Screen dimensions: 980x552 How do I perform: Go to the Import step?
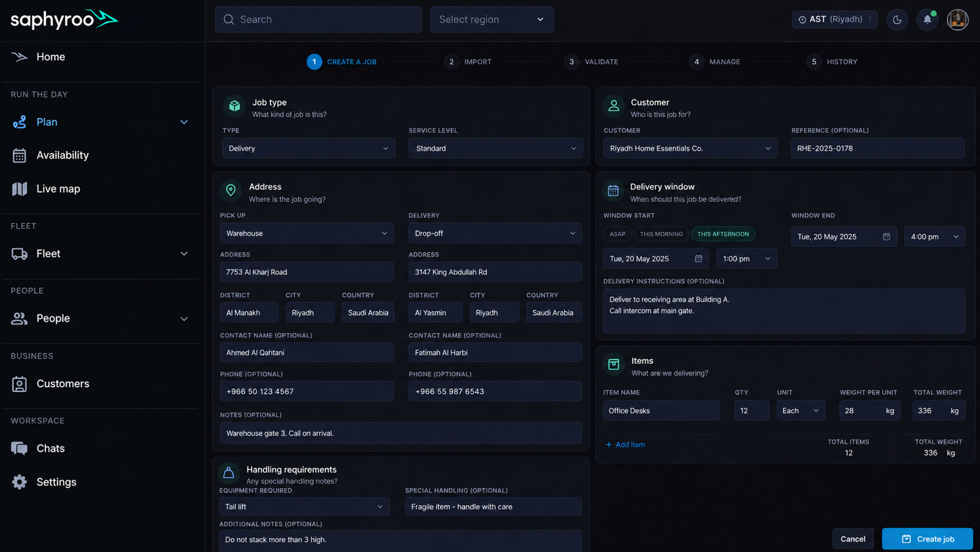pos(468,62)
